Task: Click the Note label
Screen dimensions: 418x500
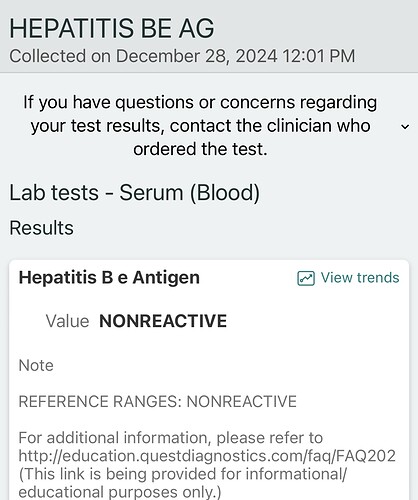Action: pos(36,365)
